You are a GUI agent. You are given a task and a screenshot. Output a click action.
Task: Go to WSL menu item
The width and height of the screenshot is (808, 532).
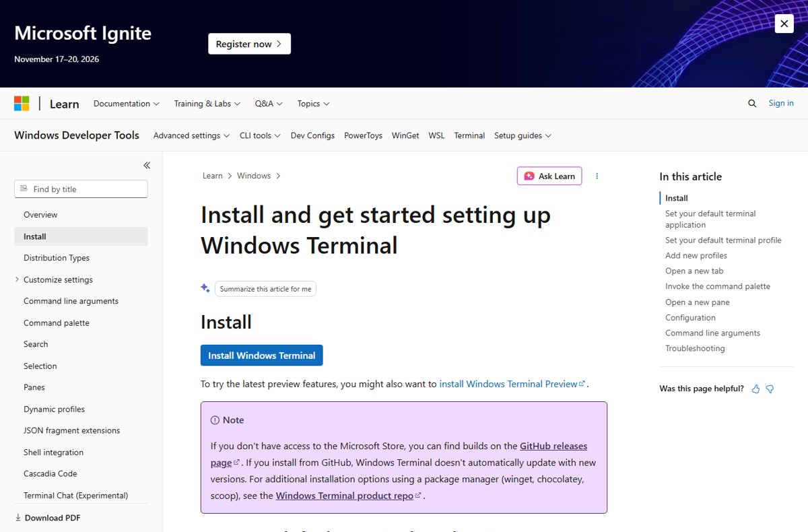436,135
